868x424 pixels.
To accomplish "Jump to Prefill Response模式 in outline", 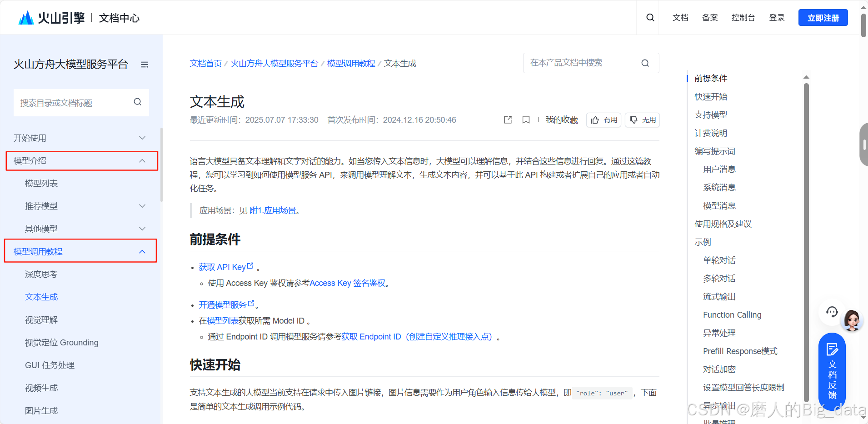I will (x=740, y=351).
